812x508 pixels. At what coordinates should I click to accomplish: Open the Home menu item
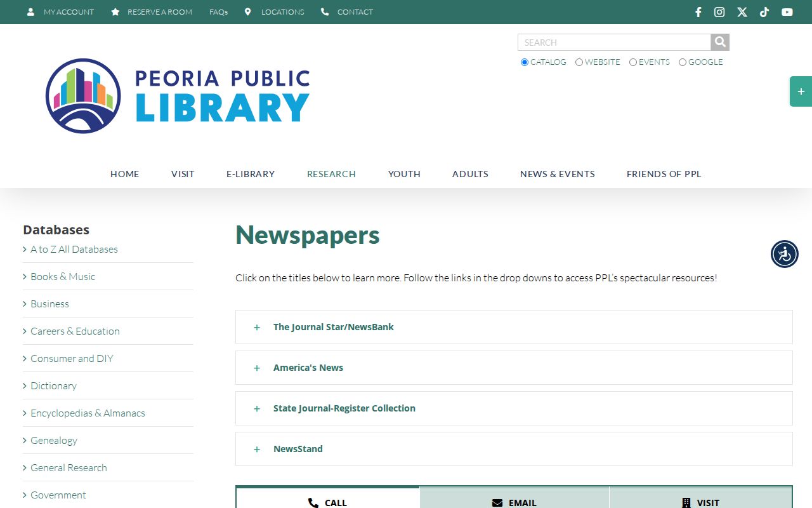tap(124, 174)
